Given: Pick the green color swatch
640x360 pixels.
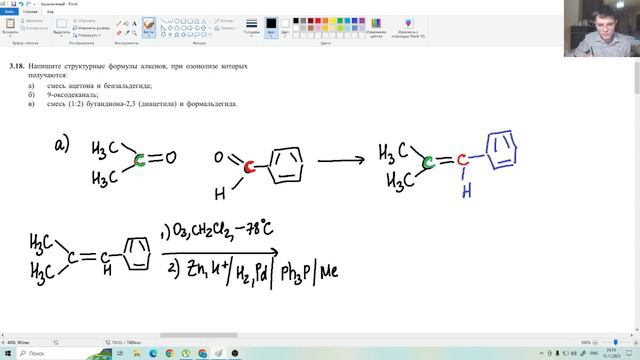Looking at the screenshot, I should [x=340, y=21].
